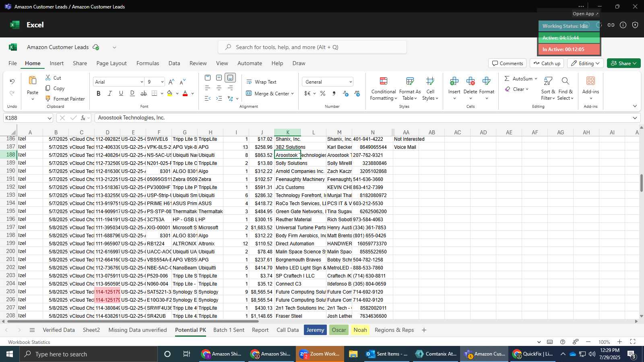Decrease indent in the cell

point(208,99)
